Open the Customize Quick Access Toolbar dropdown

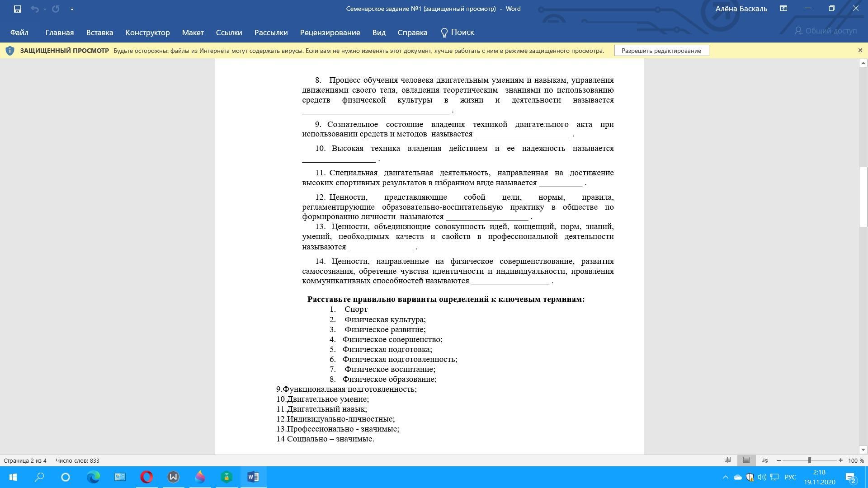72,9
